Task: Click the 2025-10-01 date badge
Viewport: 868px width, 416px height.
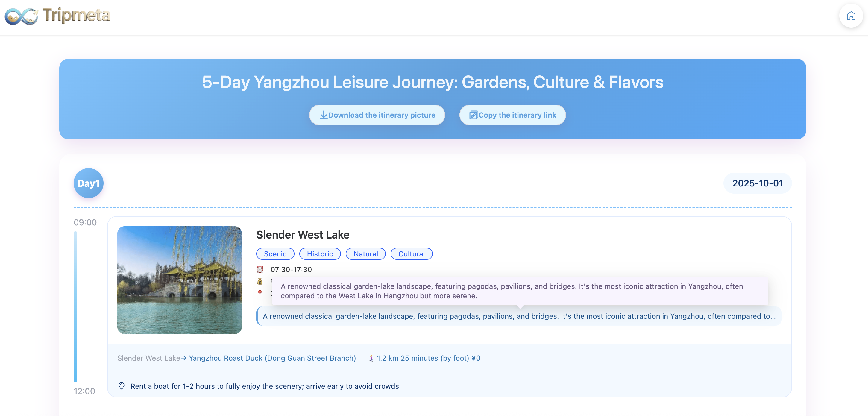Action: click(757, 183)
